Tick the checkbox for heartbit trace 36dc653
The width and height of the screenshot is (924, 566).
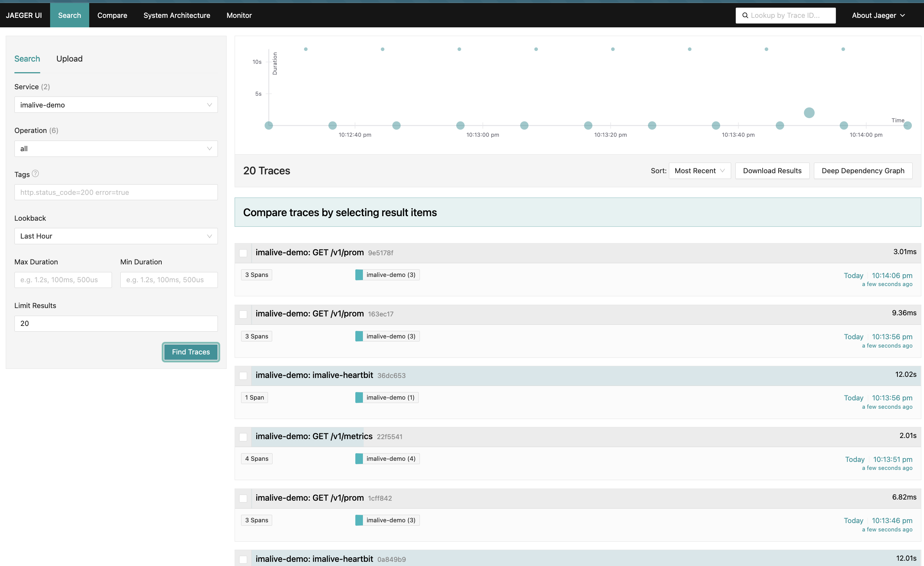(x=243, y=376)
